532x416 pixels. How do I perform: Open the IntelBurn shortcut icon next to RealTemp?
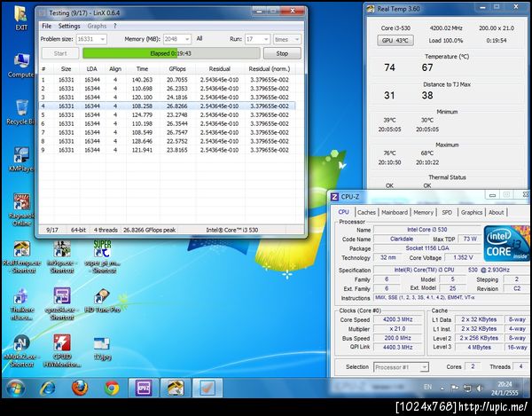[x=62, y=257]
